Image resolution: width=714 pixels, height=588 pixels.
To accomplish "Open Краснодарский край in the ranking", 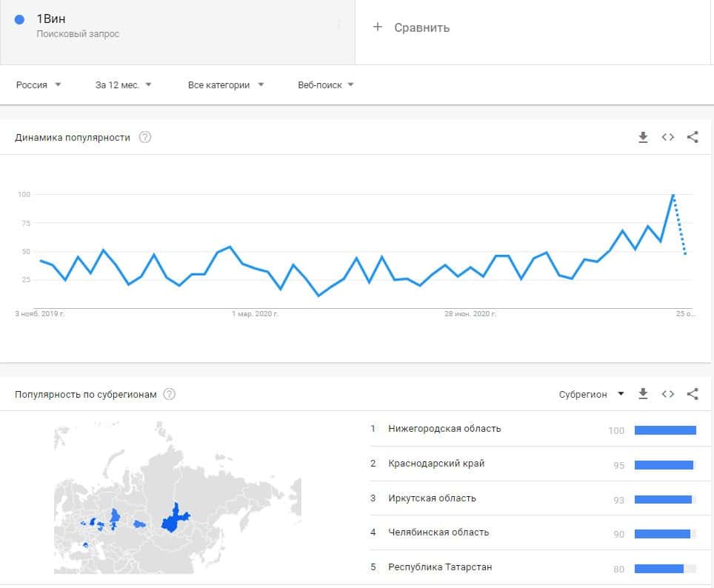I will tap(436, 464).
